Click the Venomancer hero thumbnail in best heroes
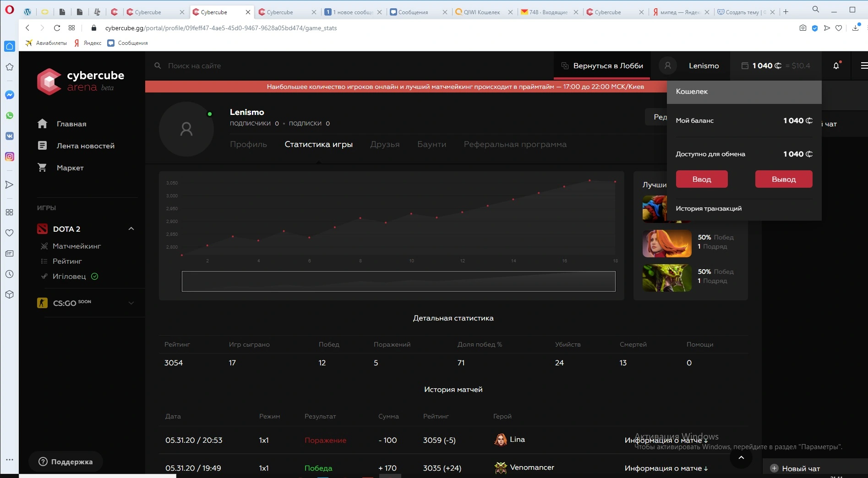868x478 pixels. click(667, 278)
